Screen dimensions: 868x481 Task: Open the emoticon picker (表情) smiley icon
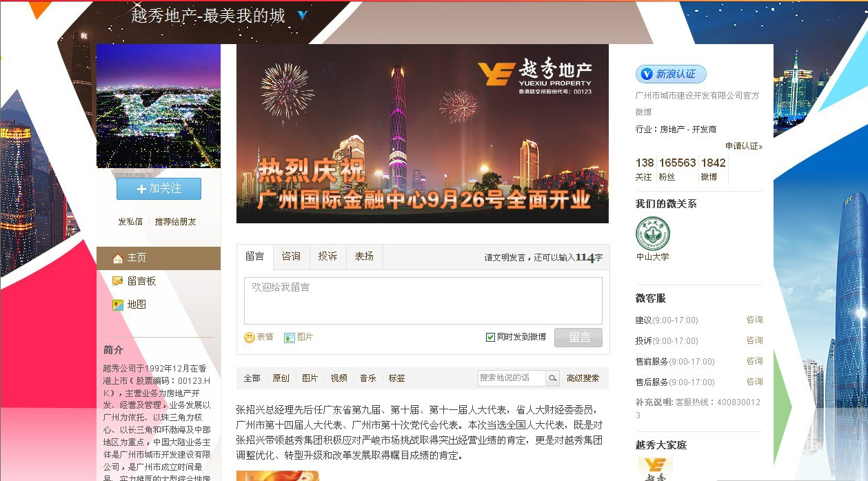[250, 338]
